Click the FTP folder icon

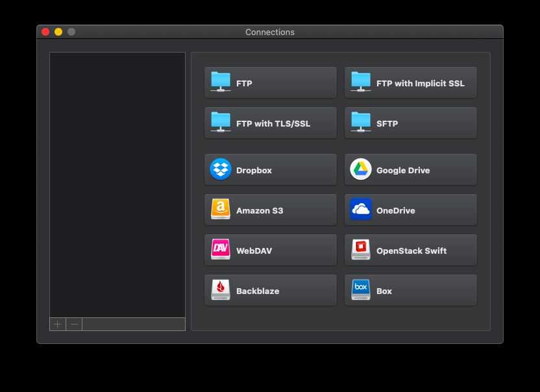(221, 82)
